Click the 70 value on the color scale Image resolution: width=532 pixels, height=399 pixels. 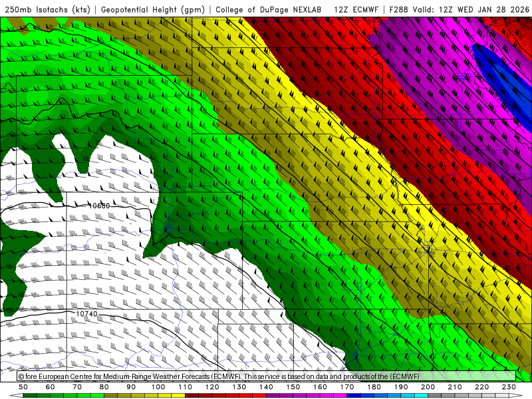tap(77, 387)
